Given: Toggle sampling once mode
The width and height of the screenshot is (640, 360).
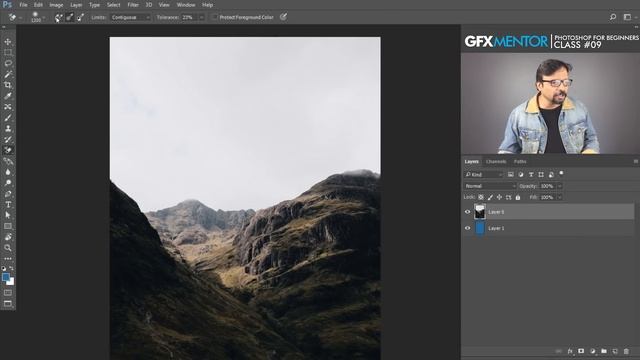Looking at the screenshot, I should point(70,17).
